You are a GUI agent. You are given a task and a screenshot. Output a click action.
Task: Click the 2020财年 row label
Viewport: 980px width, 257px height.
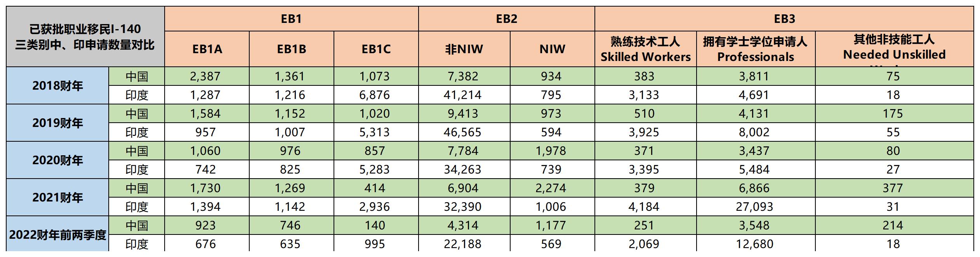pos(57,160)
